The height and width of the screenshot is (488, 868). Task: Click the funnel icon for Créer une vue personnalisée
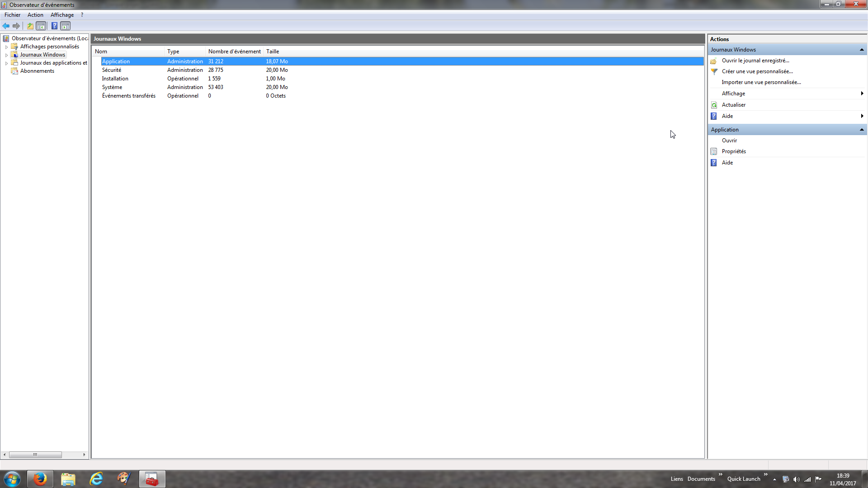pos(714,71)
